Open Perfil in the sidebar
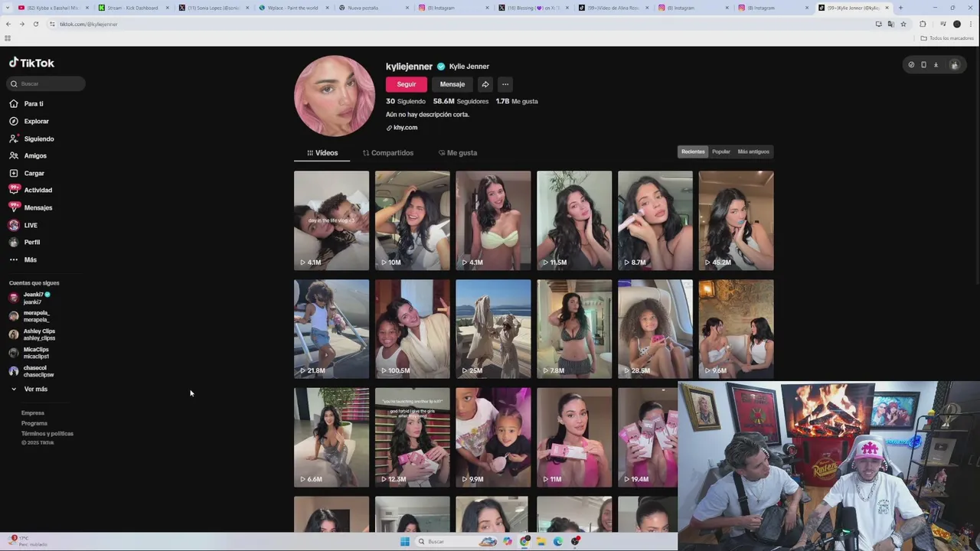Screen dimensions: 980x551 point(24,242)
